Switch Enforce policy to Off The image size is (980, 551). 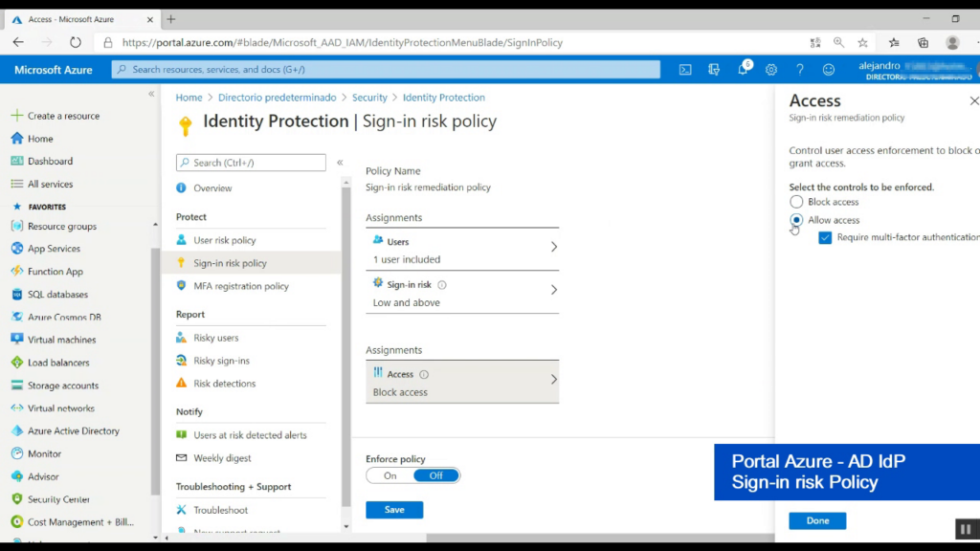tap(436, 476)
